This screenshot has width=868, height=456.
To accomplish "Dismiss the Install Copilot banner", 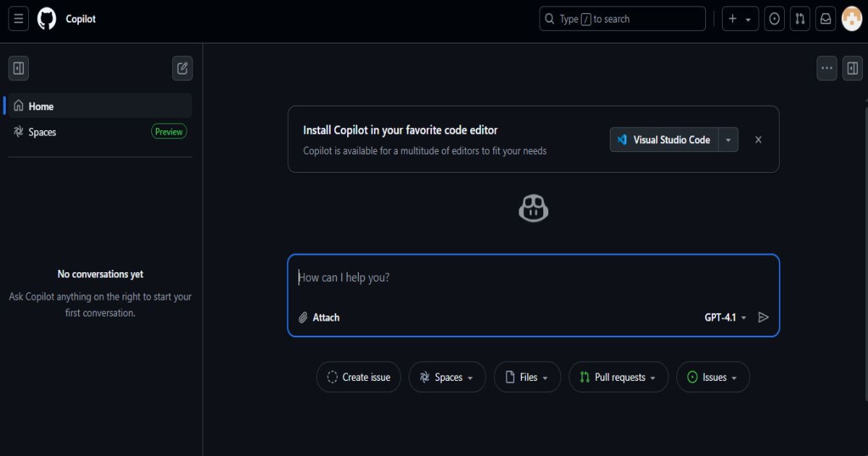I will (x=758, y=140).
